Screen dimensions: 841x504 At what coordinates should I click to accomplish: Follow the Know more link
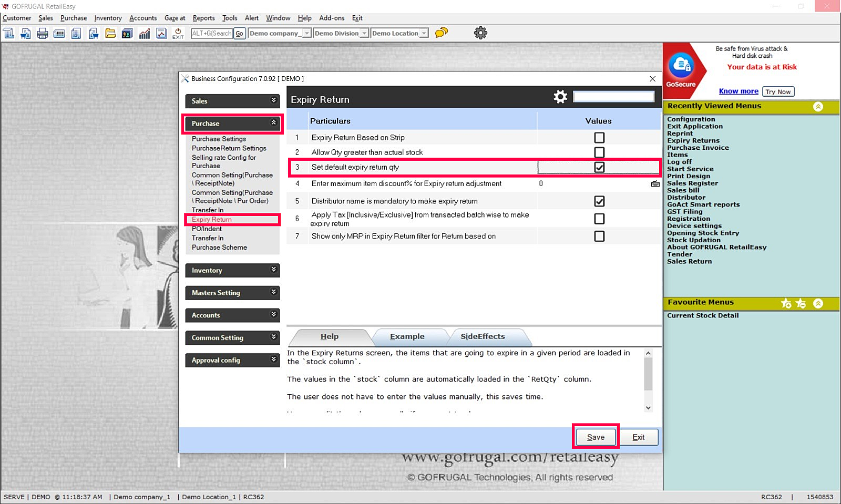pos(739,91)
